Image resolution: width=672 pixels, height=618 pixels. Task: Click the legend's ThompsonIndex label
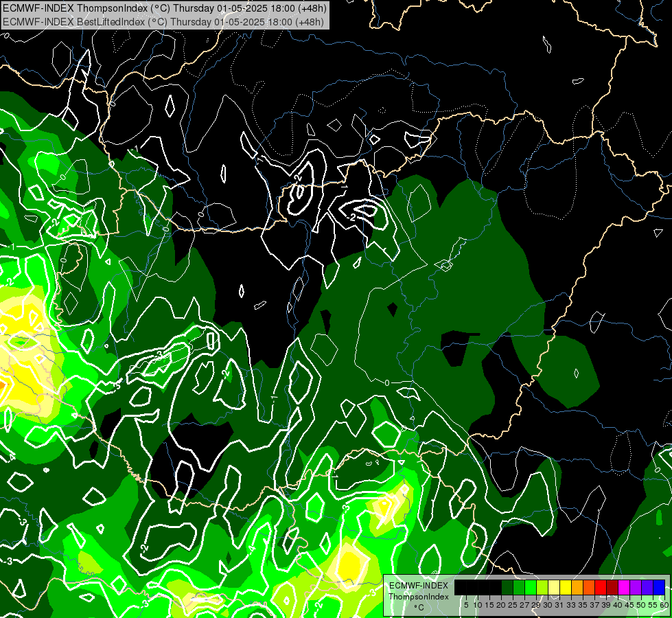coord(419,597)
